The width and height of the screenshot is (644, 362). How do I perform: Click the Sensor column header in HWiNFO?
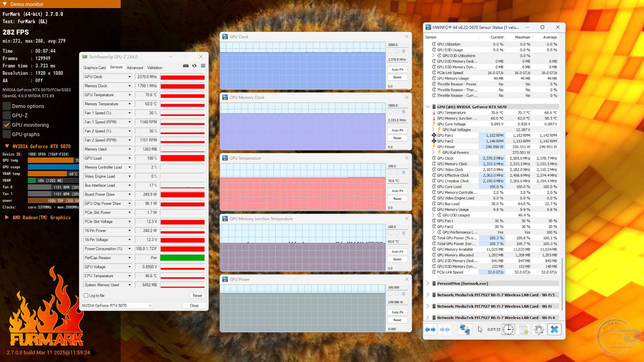click(451, 37)
